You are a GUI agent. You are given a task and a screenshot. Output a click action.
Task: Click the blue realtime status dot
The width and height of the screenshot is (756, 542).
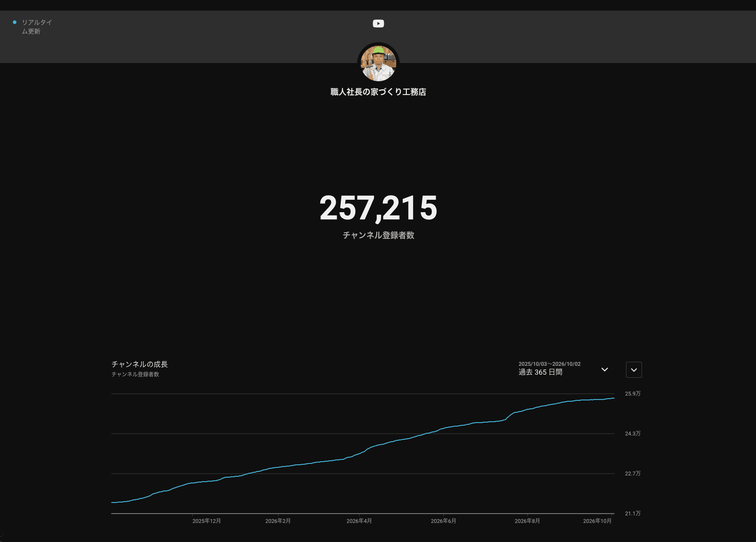coord(15,22)
